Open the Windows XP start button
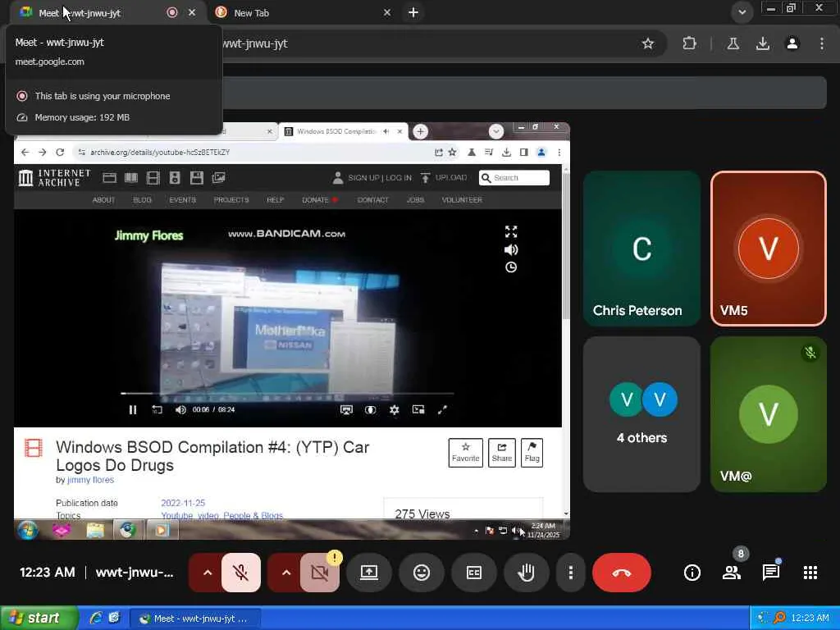 pyautogui.click(x=39, y=618)
